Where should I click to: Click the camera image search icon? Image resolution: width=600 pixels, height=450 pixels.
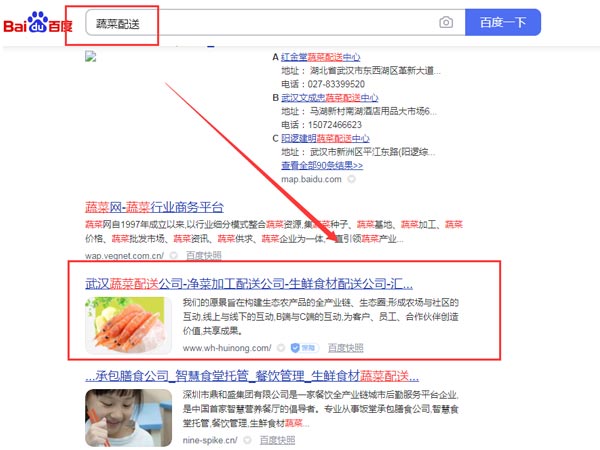(446, 22)
